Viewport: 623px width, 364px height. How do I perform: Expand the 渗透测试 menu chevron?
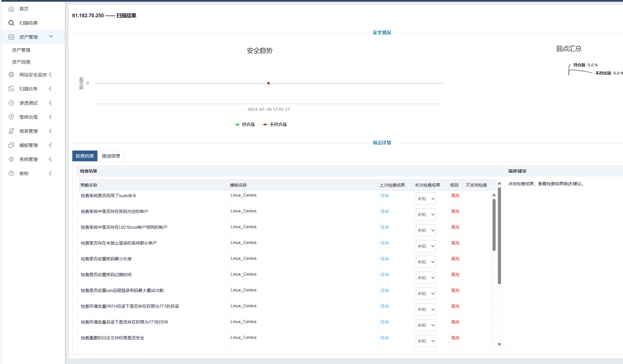(50, 103)
